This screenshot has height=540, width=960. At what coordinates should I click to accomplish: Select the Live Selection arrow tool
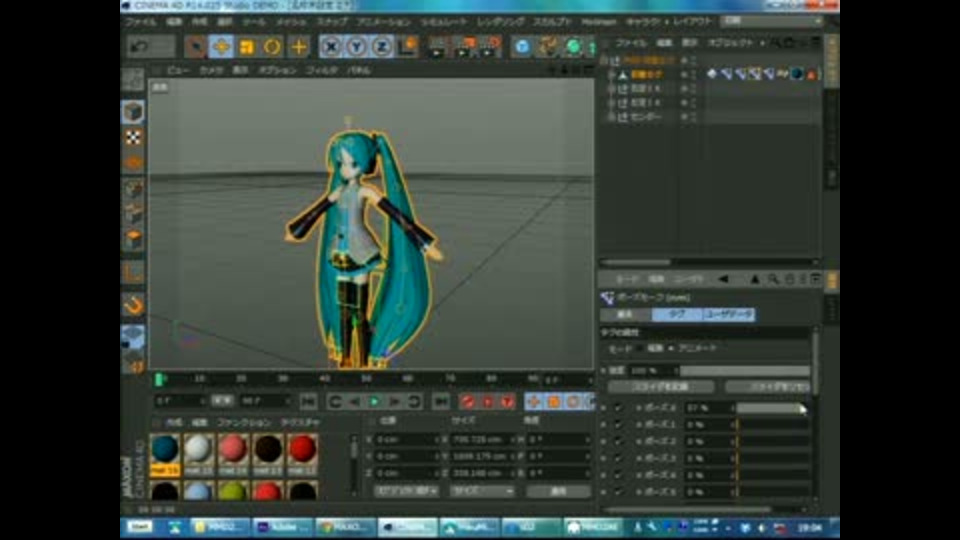pos(195,47)
